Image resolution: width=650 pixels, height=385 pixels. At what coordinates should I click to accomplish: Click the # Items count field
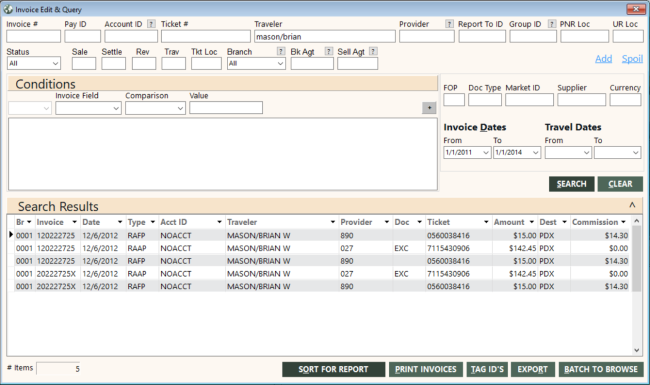pos(58,368)
